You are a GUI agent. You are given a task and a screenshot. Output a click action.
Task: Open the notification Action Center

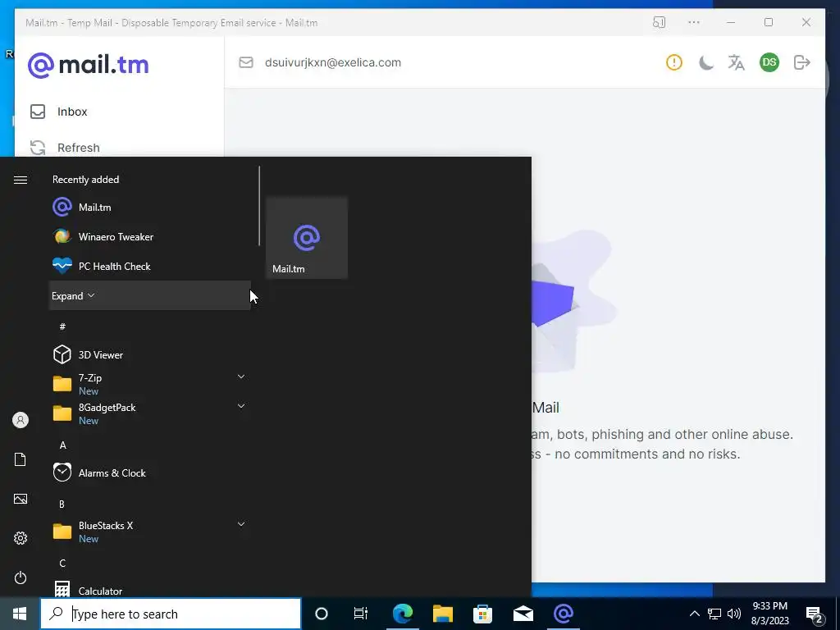[815, 614]
